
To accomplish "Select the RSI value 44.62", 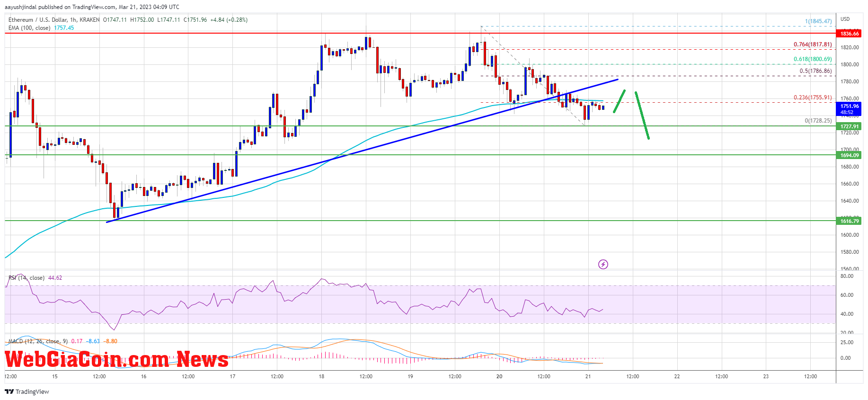I will (55, 278).
